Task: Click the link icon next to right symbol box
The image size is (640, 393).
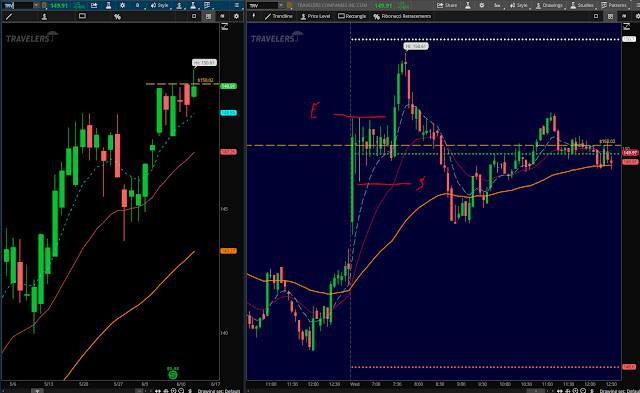Action: coord(289,5)
